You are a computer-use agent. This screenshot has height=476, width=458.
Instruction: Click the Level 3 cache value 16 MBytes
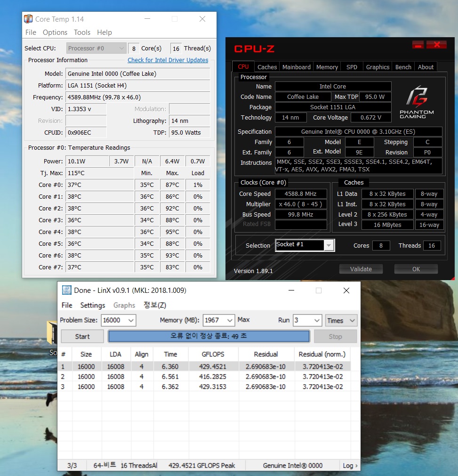(x=387, y=225)
